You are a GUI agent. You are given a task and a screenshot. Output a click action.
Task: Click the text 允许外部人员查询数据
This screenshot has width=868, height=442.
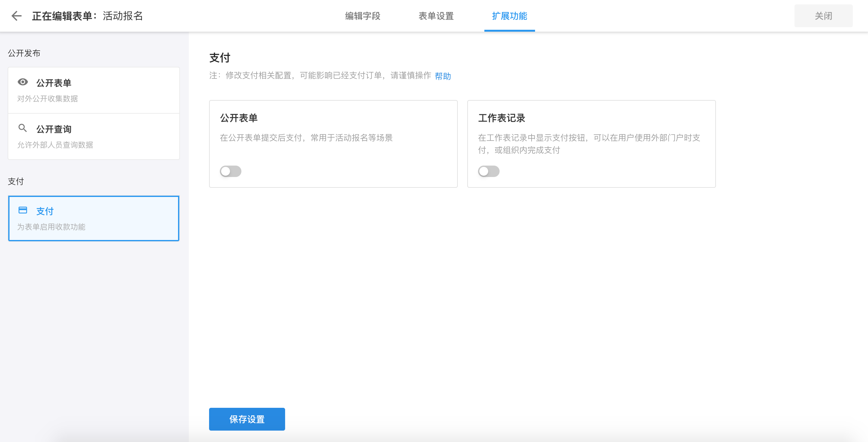(55, 145)
